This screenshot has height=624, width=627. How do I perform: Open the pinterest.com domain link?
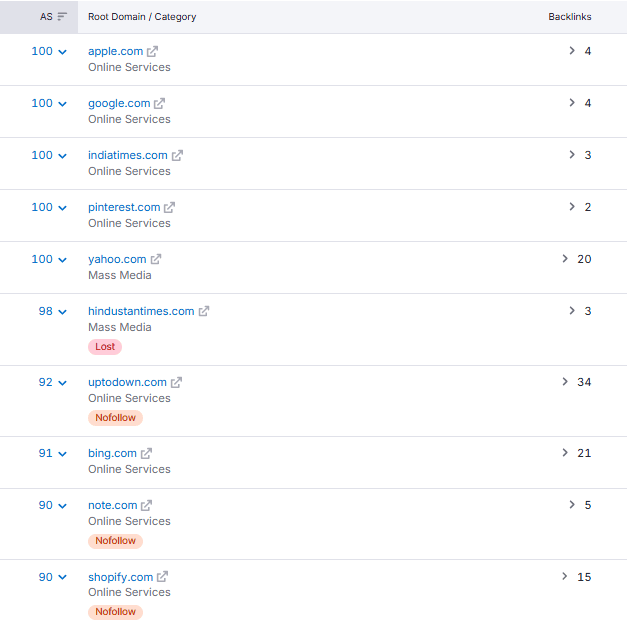(124, 207)
